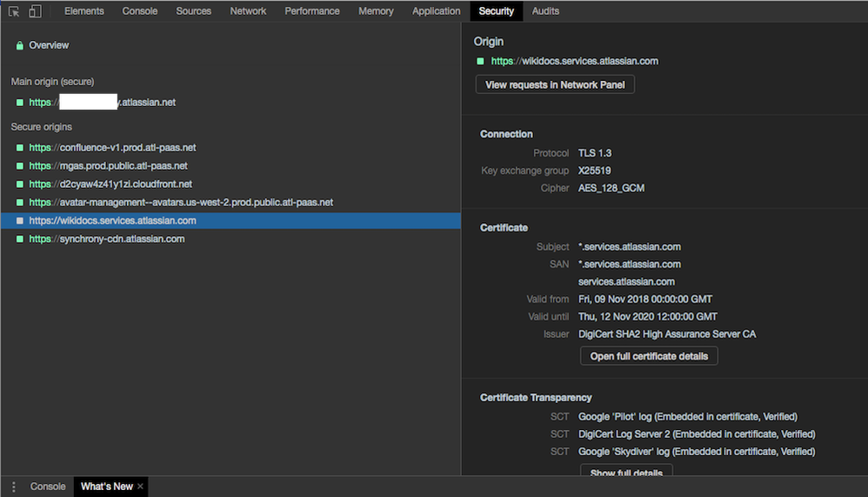868x497 pixels.
Task: Open the Console drawer tab at bottom
Action: (x=48, y=487)
